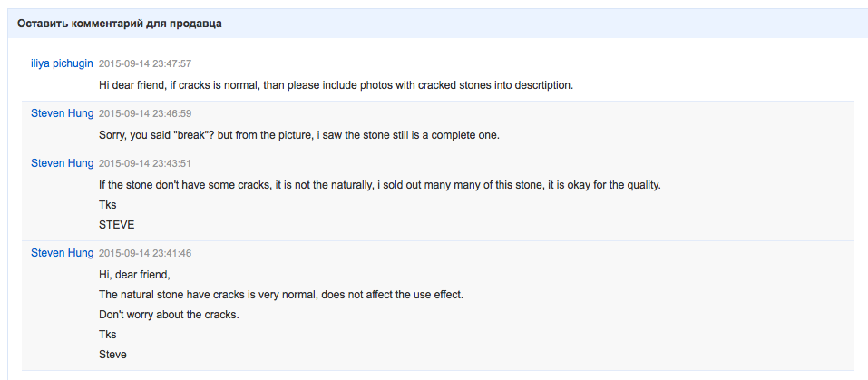Click "Tks" in the 23:41:46 comment
Image resolution: width=868 pixels, height=380 pixels.
pos(107,335)
